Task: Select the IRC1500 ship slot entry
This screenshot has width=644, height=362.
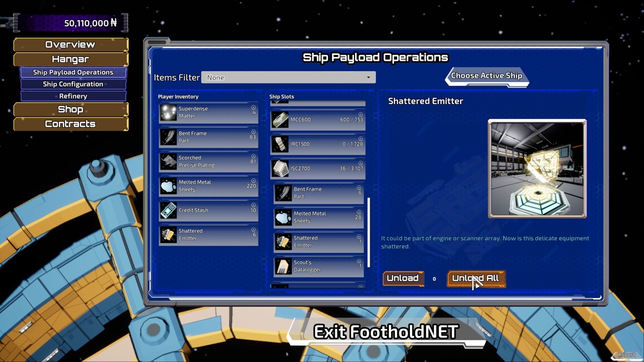Action: tap(281, 144)
